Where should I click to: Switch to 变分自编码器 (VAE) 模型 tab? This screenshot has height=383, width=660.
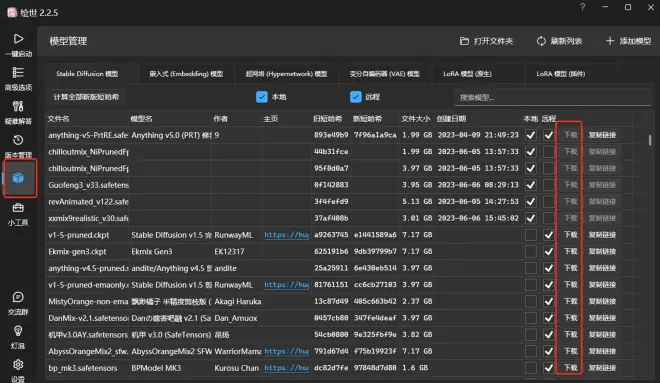[384, 74]
